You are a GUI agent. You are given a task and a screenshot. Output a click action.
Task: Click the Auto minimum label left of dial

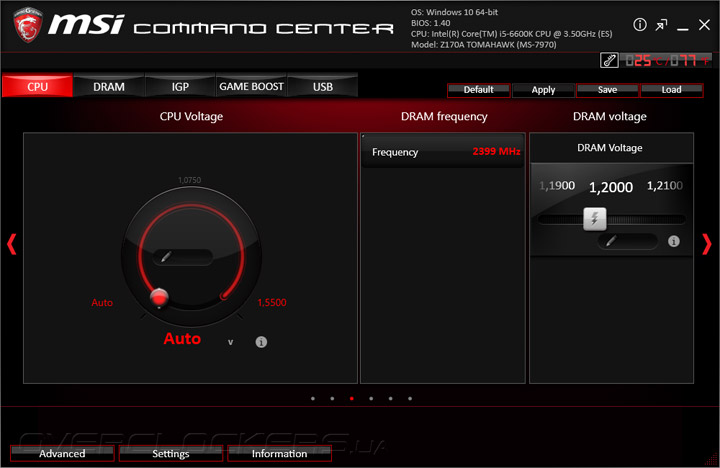tap(102, 303)
